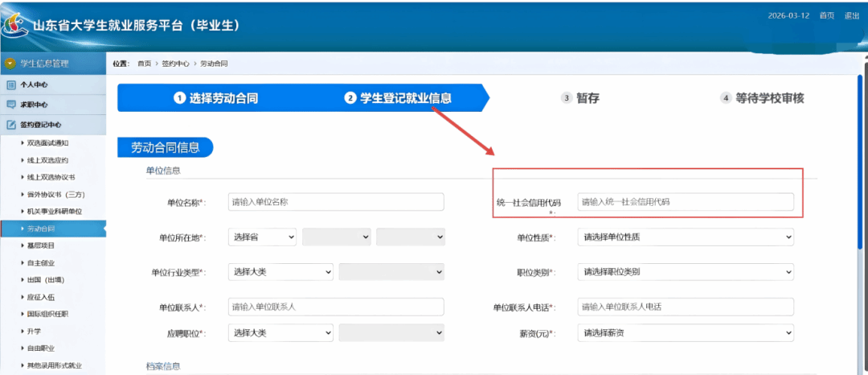This screenshot has height=375, width=868.
Task: Open the 职位类别 dropdown
Action: 685,272
